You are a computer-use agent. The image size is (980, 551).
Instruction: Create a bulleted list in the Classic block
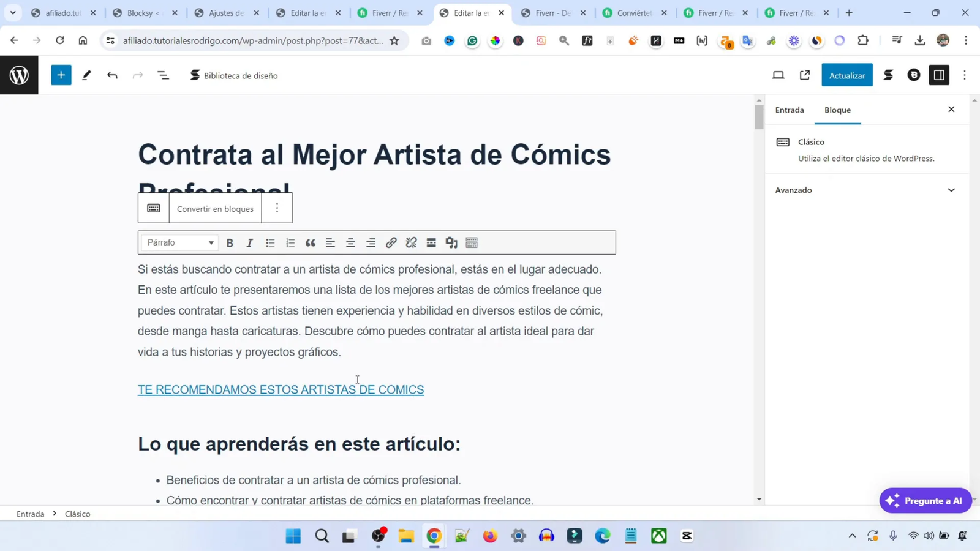(270, 243)
